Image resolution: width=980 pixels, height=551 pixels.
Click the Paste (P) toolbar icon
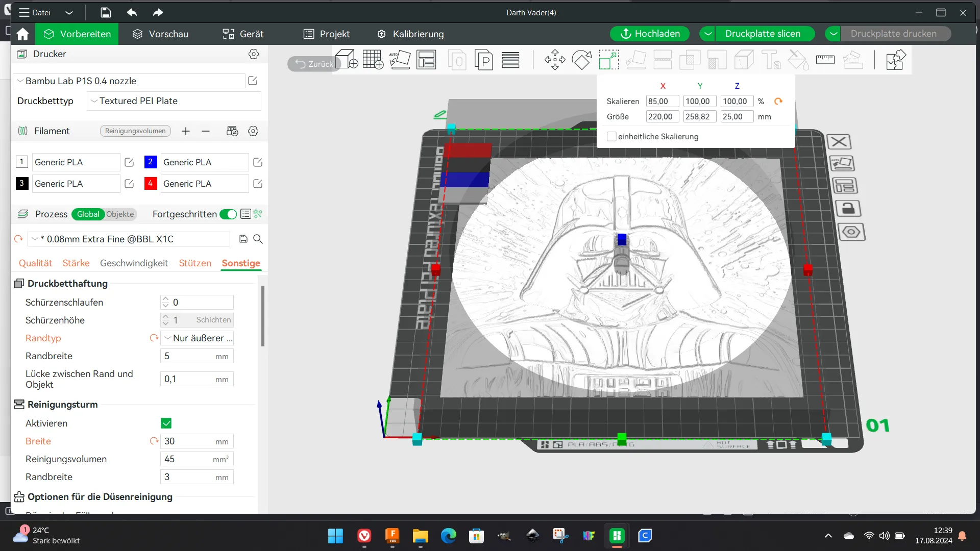483,60
